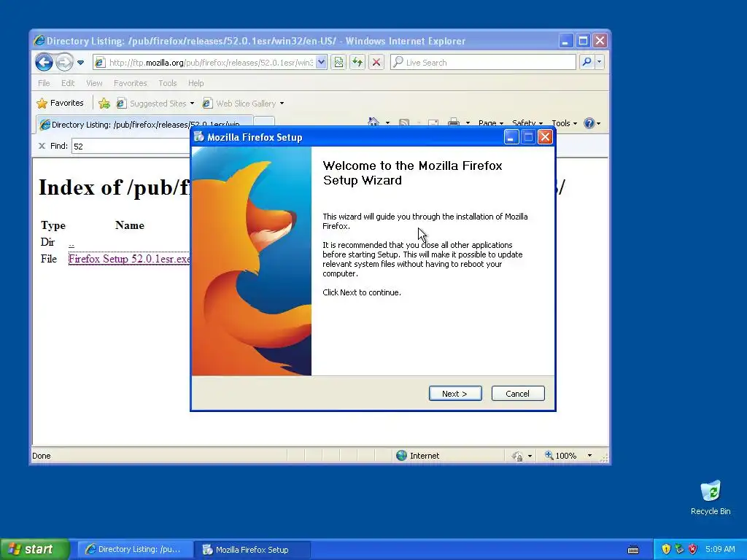This screenshot has height=560, width=747.
Task: Open the search provider dropdown arrow
Action: coord(600,62)
